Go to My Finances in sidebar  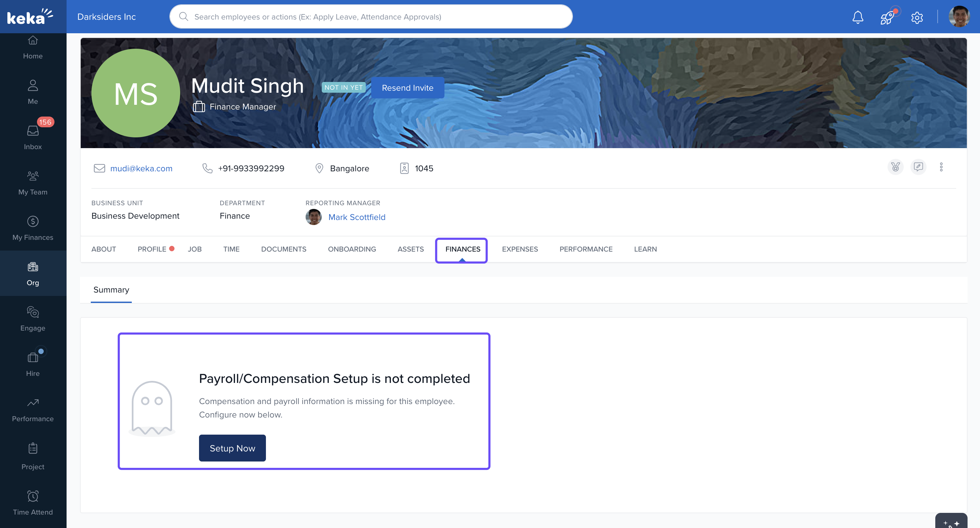click(x=33, y=228)
